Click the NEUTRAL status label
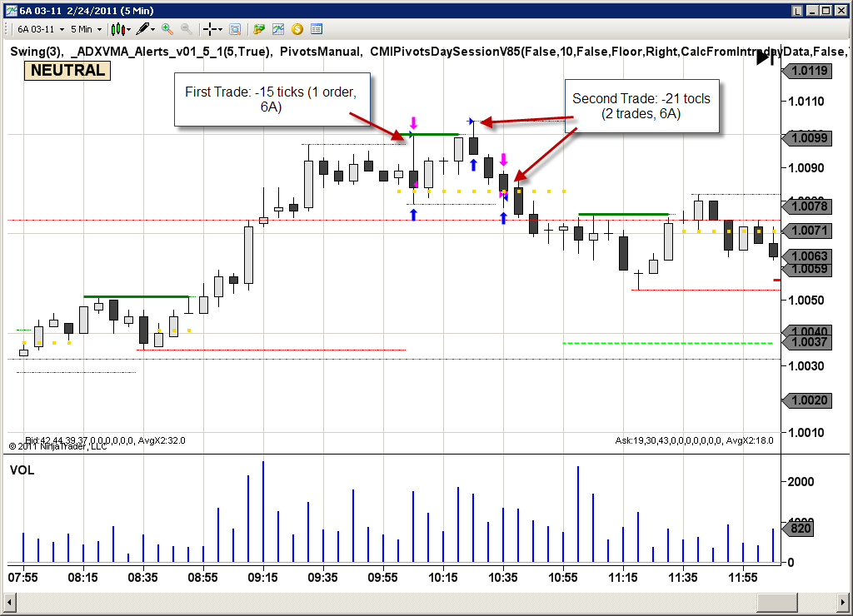Screen dimensions: 853x616 click(x=67, y=71)
